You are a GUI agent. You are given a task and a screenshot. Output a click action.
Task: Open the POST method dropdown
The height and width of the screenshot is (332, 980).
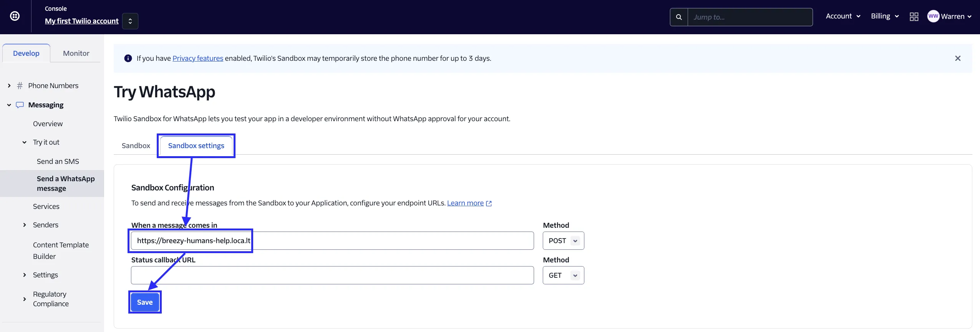[563, 241]
